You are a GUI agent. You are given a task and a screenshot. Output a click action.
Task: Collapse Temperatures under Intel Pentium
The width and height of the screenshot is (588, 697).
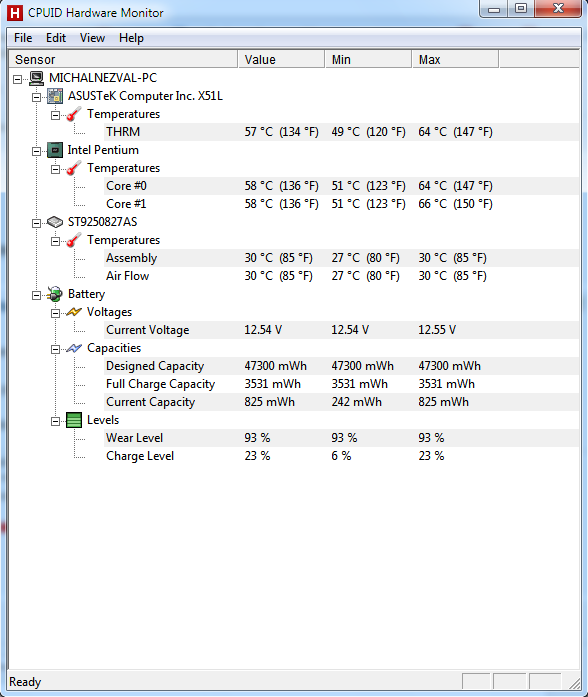[x=55, y=169]
